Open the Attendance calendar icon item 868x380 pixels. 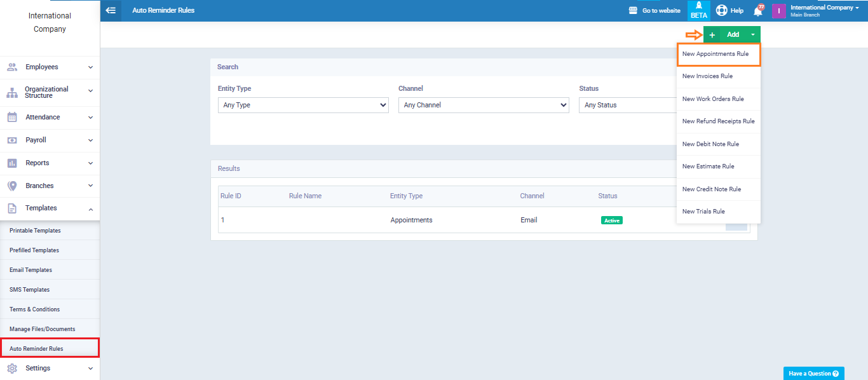[12, 117]
